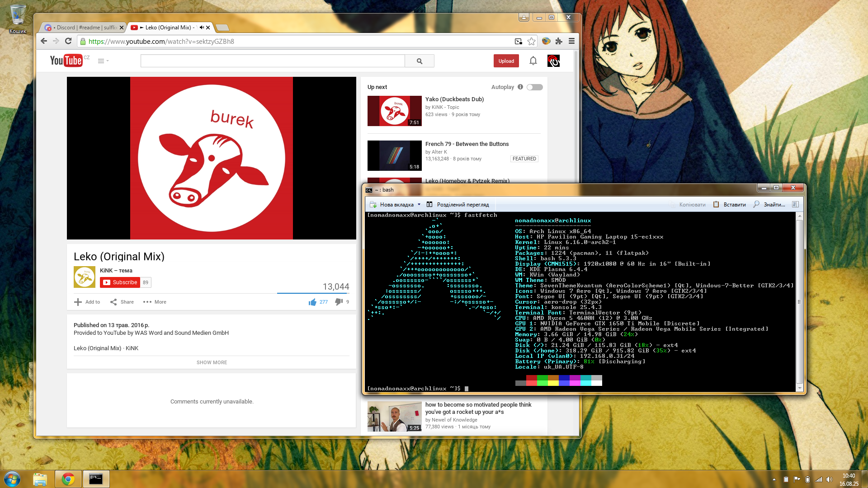Click the thumbs up like icon

[312, 302]
